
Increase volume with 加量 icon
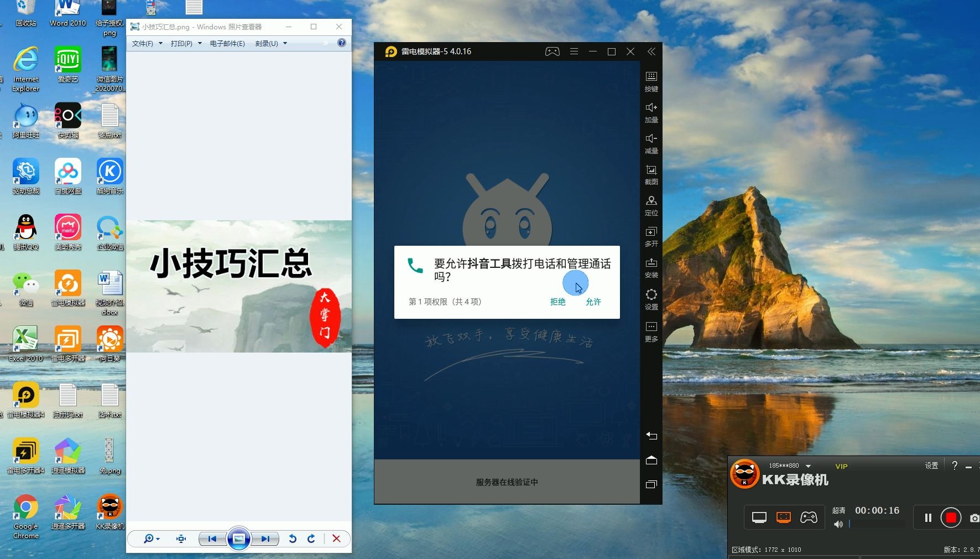click(x=651, y=112)
